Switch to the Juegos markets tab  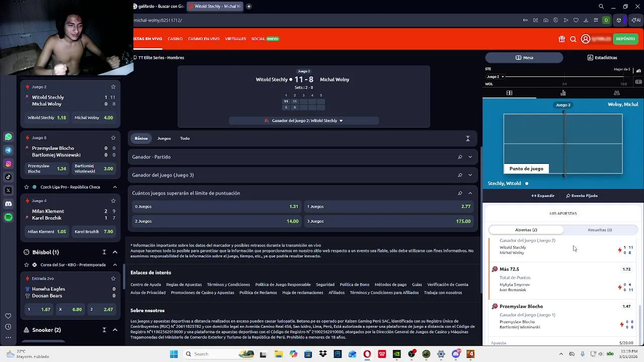164,138
